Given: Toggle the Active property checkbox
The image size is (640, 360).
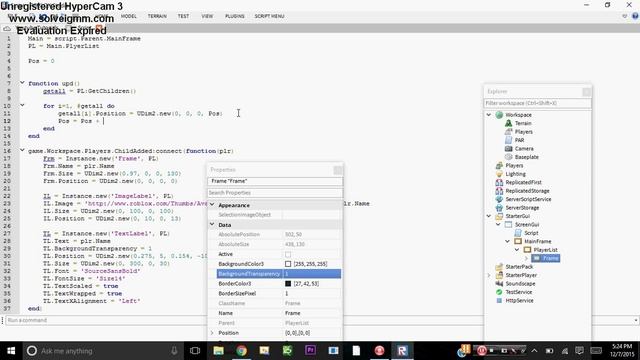Looking at the screenshot, I should coord(288,254).
